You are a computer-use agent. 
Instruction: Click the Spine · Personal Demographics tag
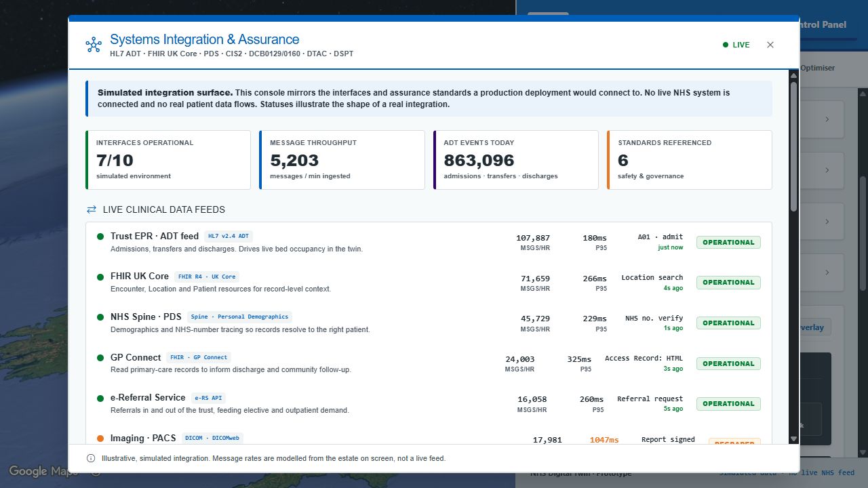click(239, 317)
